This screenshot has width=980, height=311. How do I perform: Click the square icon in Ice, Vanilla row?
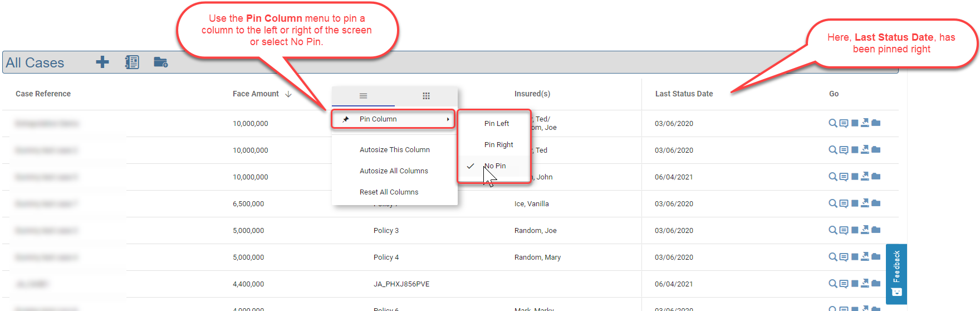pyautogui.click(x=855, y=203)
